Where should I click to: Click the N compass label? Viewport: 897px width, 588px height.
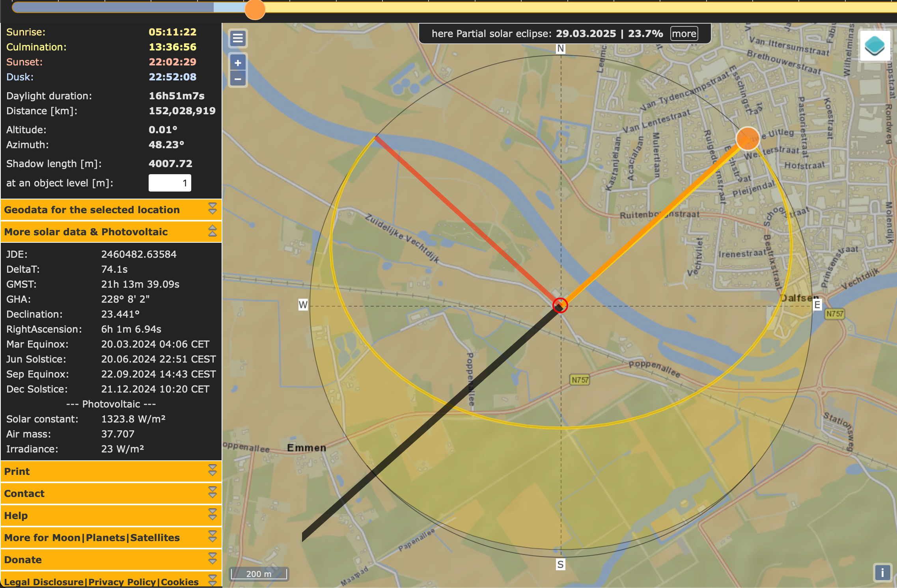coord(560,48)
